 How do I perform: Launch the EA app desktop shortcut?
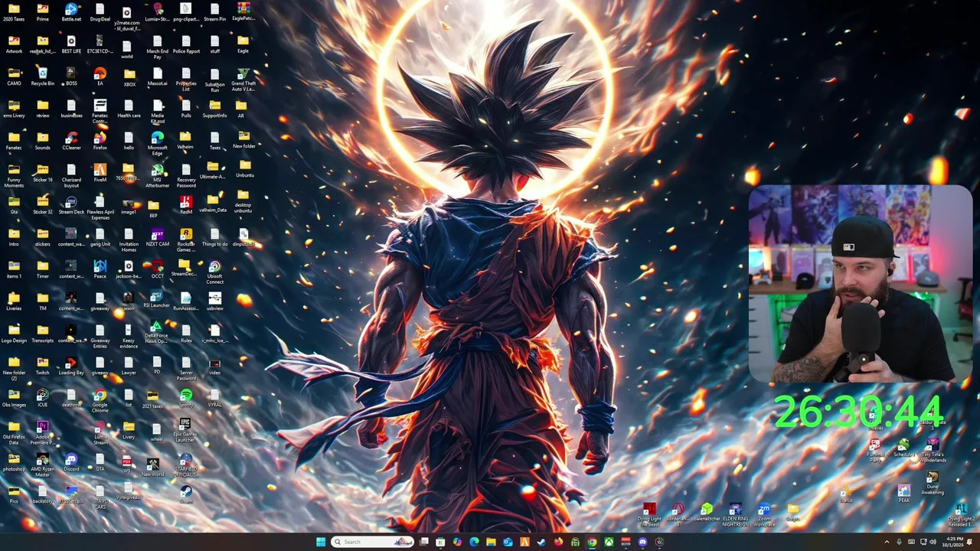point(100,76)
